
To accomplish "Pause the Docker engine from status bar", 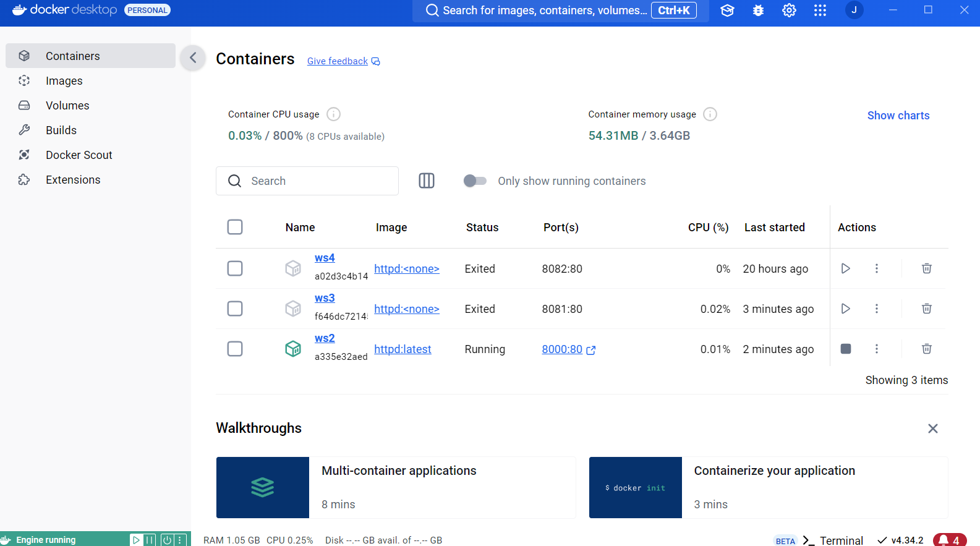I will 149,540.
